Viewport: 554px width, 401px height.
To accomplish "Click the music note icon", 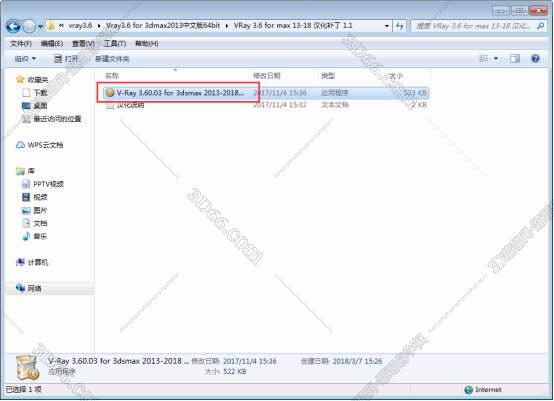I will tap(26, 236).
